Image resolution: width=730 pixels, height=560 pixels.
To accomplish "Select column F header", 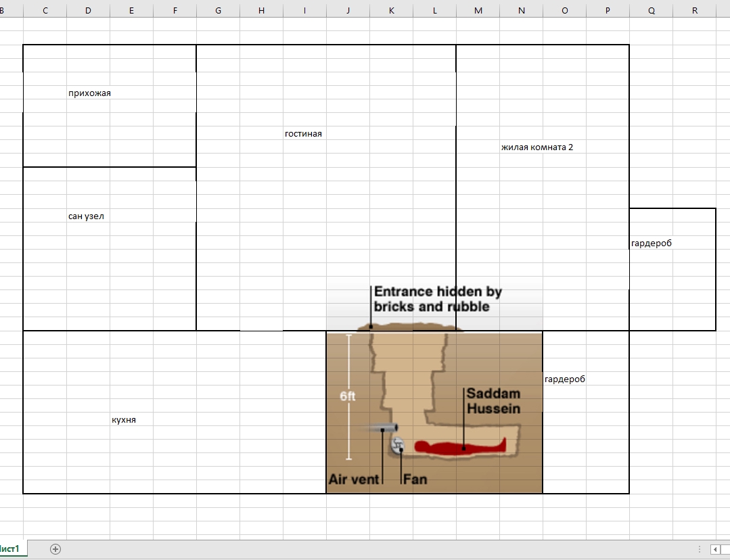I will pyautogui.click(x=175, y=10).
